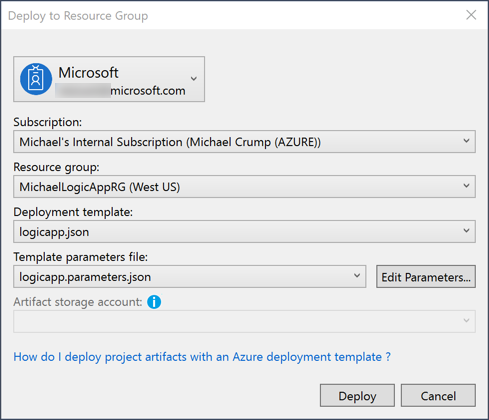Open the Resource group dropdown arrow
This screenshot has width=489, height=420.
[466, 186]
